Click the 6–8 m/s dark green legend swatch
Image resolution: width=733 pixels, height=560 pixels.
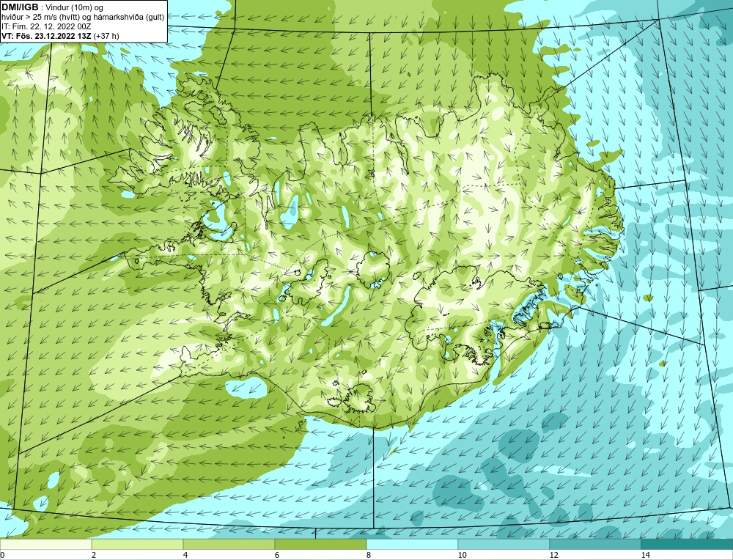[321, 545]
